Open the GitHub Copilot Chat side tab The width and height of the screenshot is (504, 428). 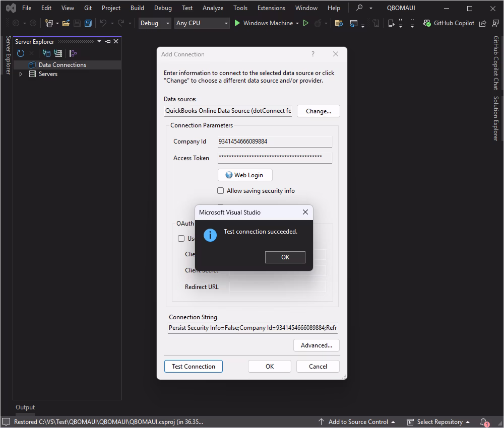point(496,63)
